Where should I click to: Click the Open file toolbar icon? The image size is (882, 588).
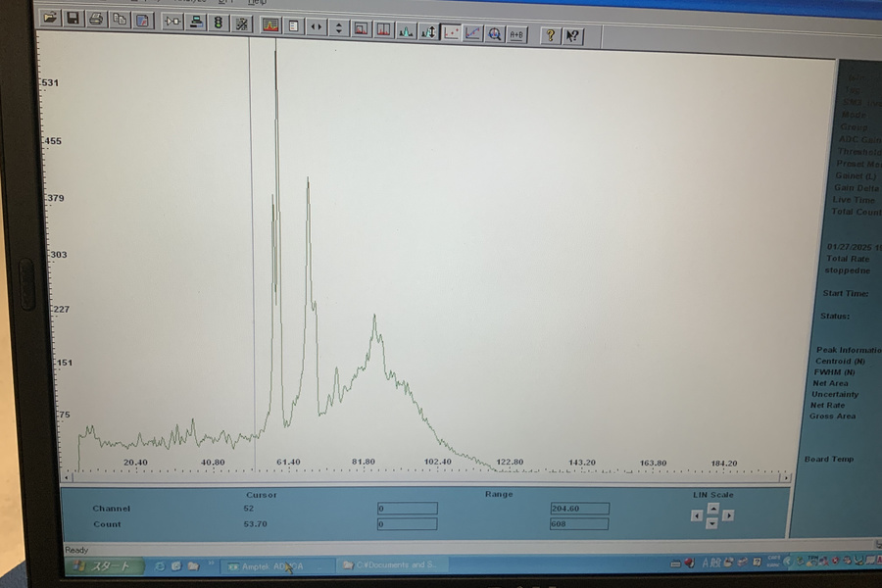(x=50, y=20)
